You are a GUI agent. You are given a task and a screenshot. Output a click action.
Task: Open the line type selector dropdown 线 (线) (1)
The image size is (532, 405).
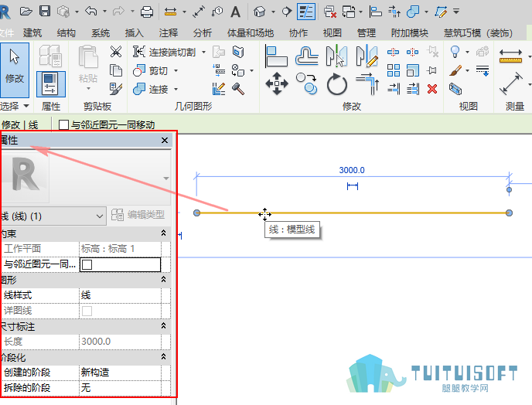pos(53,216)
